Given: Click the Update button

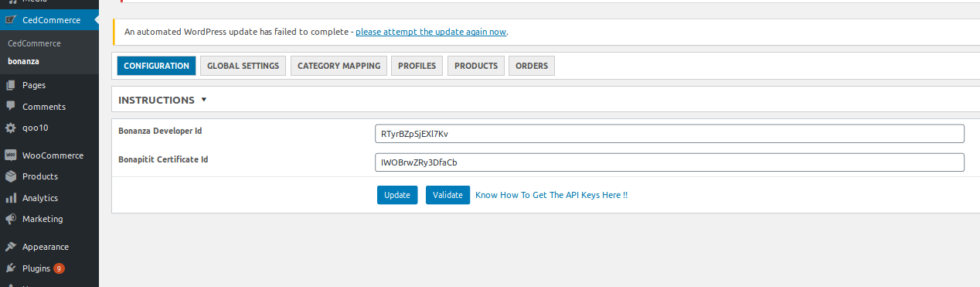Looking at the screenshot, I should tap(397, 195).
